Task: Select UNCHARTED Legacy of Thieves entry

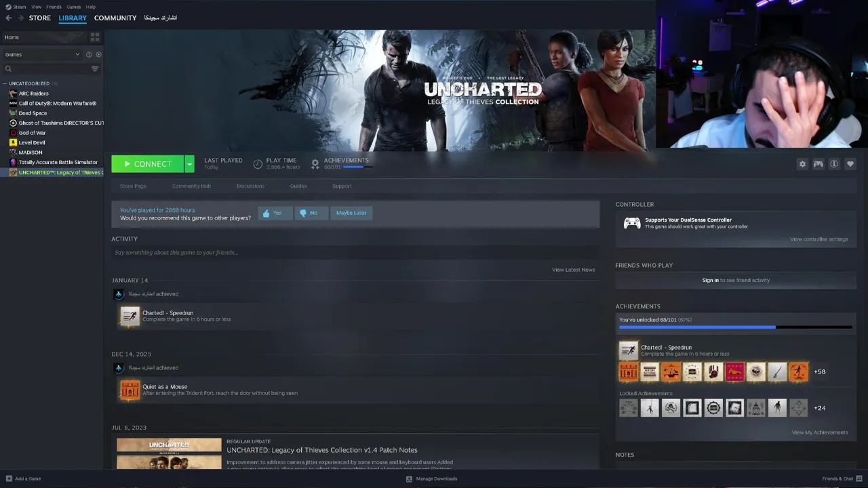Action: tap(52, 172)
